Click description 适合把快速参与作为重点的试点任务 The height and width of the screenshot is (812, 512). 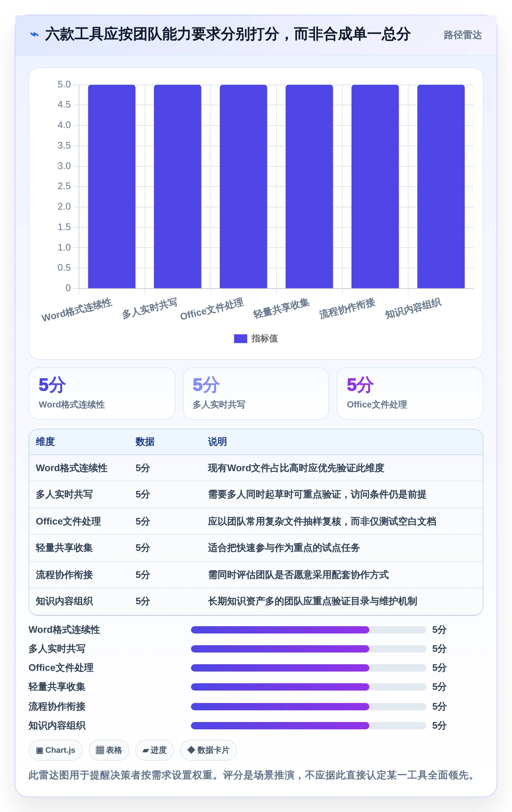pyautogui.click(x=284, y=548)
